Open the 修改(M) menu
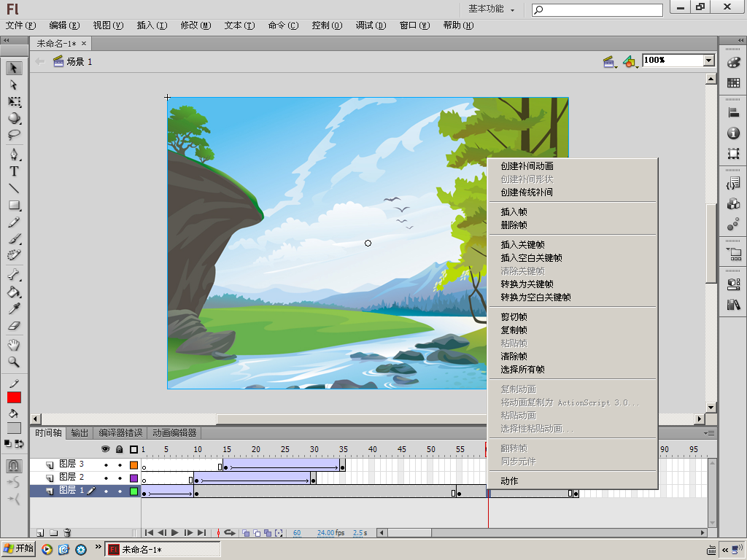747x560 pixels. click(x=196, y=26)
